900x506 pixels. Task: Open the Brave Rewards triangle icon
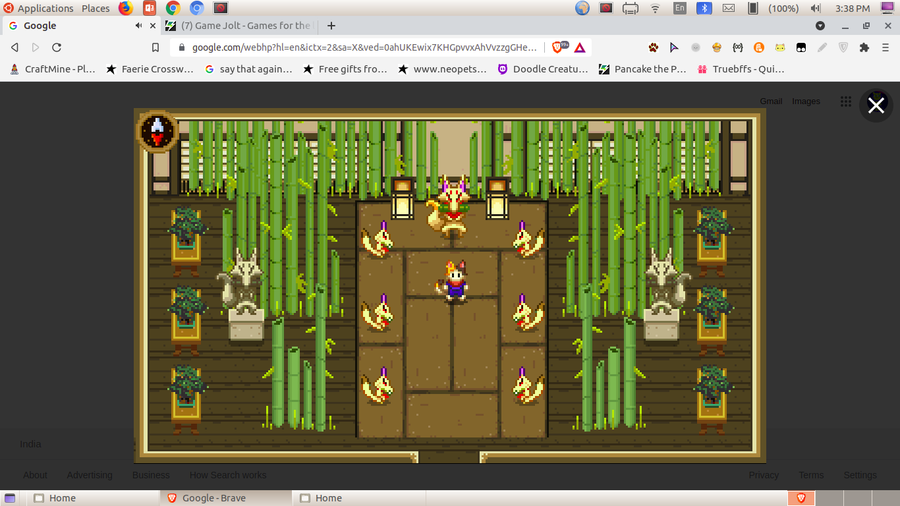(580, 48)
